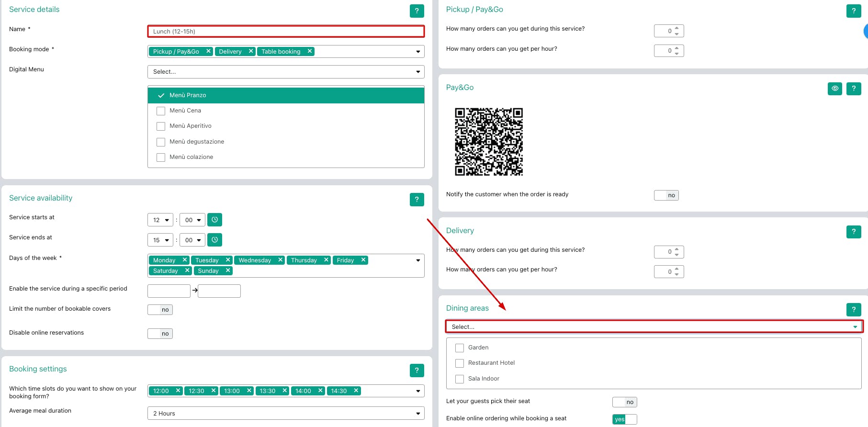Check the Sala Indoor dining area

point(460,379)
